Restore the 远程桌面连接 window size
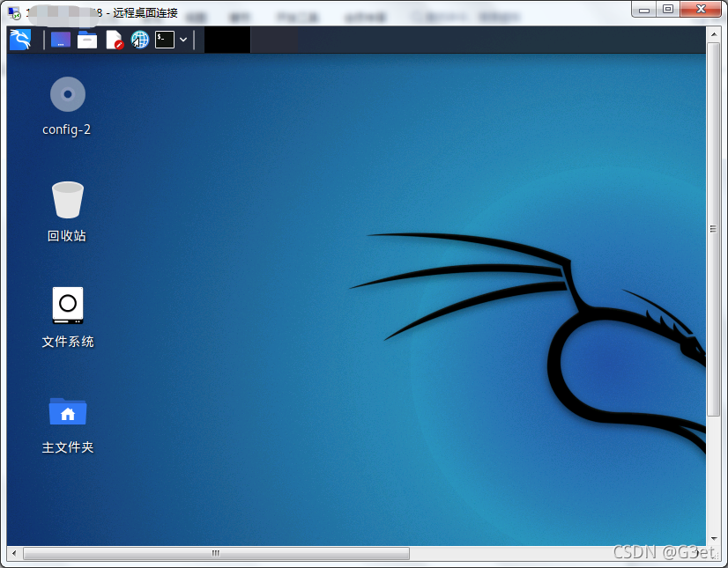Viewport: 728px width, 568px height. point(668,10)
